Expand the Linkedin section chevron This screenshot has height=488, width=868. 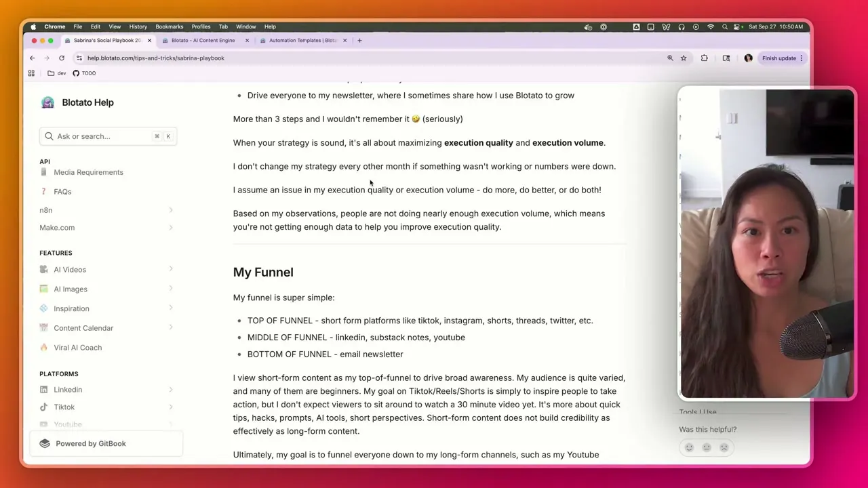tap(171, 390)
